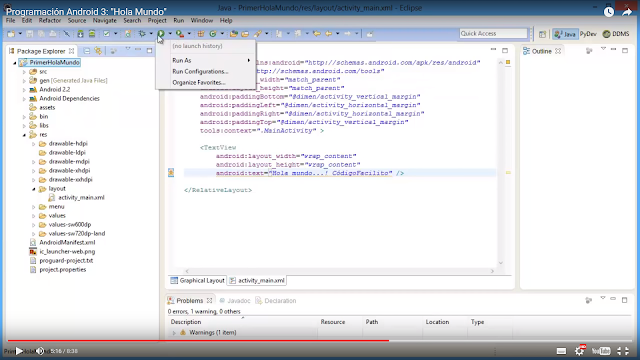Click the Open Type icon
Screen dimensions: 640x360
click(x=233, y=34)
